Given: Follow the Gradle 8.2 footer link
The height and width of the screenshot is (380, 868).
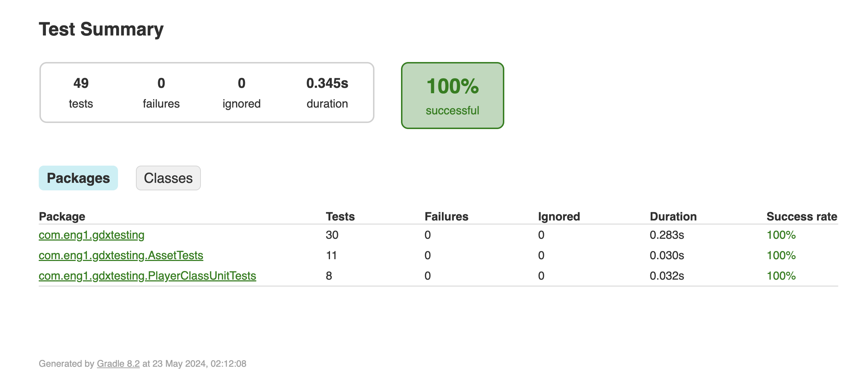Looking at the screenshot, I should tap(118, 364).
